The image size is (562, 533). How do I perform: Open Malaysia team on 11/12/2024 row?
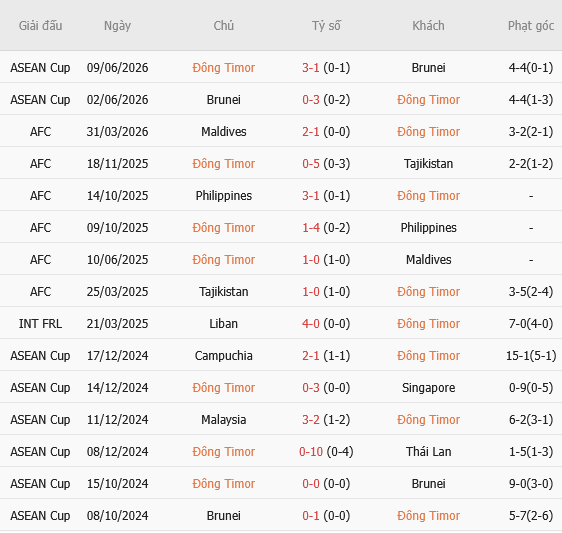[223, 420]
